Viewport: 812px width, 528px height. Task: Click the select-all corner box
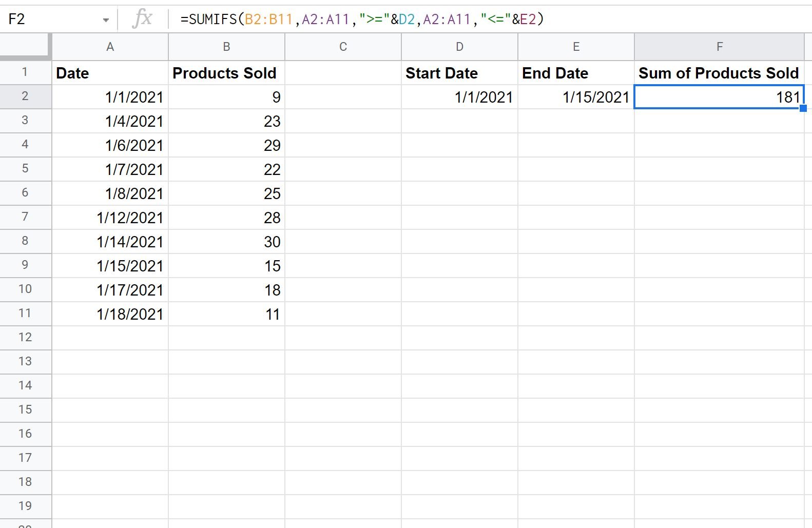26,47
